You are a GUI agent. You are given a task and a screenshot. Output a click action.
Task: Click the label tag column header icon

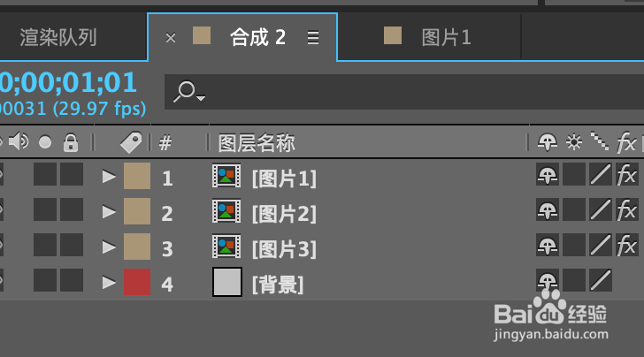(131, 142)
